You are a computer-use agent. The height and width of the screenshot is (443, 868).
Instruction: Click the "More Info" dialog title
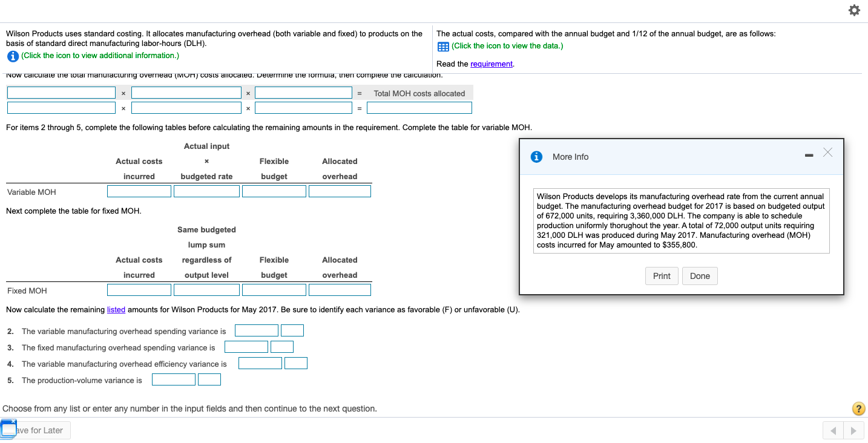(x=570, y=157)
